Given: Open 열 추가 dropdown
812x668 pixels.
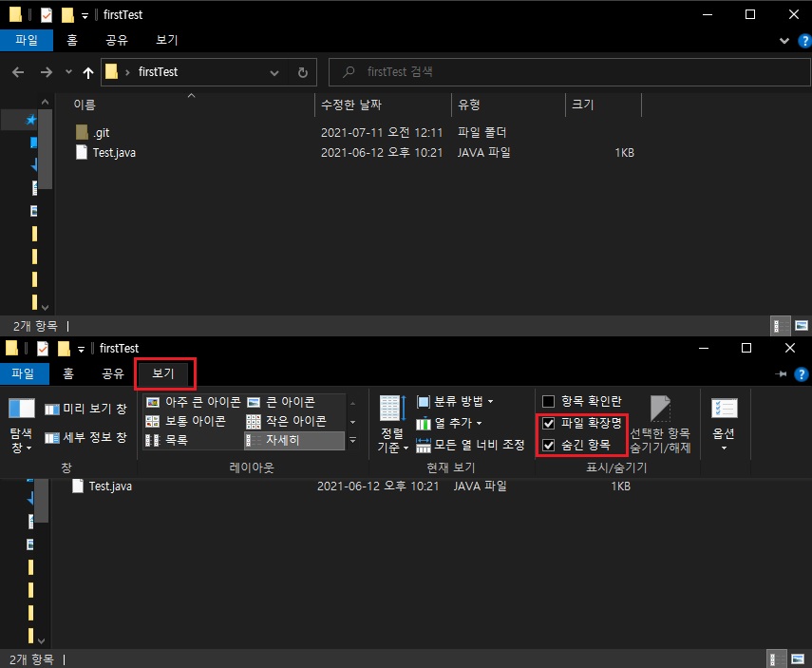Looking at the screenshot, I should pyautogui.click(x=449, y=424).
